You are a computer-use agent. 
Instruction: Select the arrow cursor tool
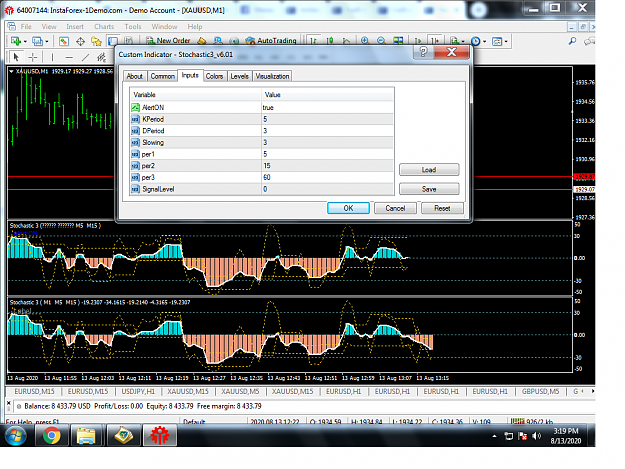[x=16, y=57]
